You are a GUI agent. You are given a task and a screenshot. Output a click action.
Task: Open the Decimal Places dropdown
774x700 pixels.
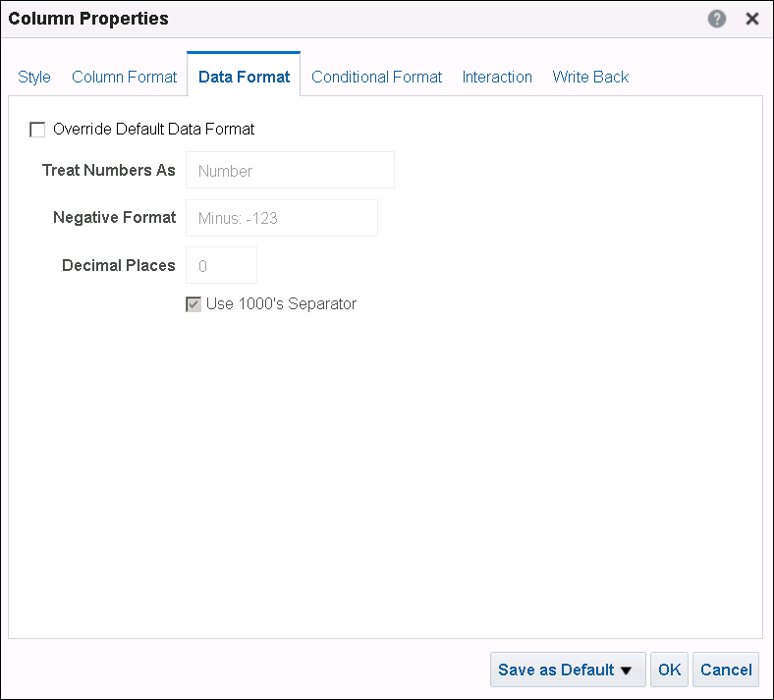(x=221, y=265)
